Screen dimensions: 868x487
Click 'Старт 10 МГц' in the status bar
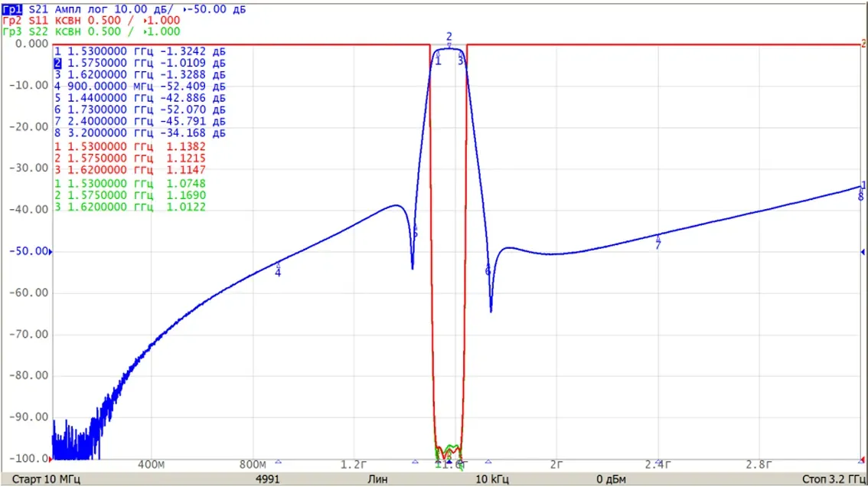tap(46, 479)
